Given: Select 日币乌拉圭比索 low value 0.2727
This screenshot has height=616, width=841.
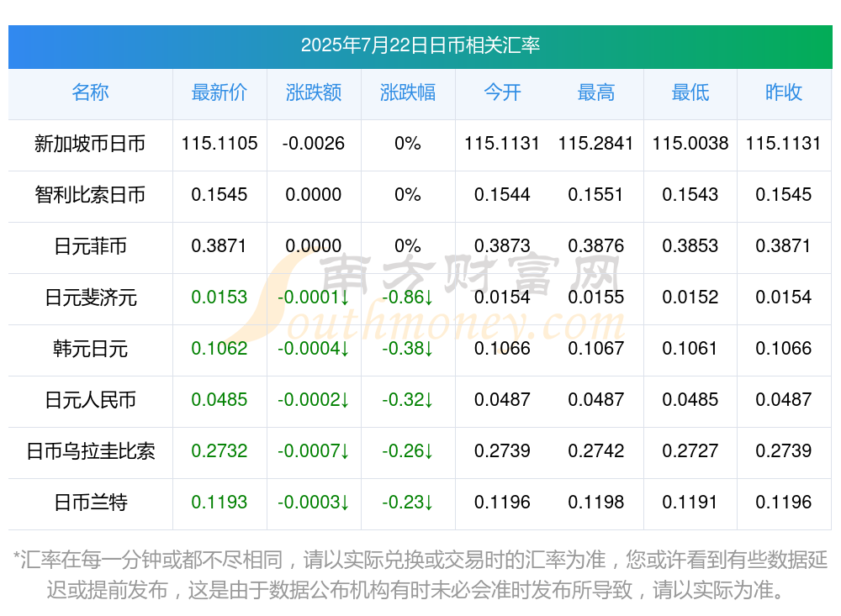Looking at the screenshot, I should pyautogui.click(x=690, y=451).
